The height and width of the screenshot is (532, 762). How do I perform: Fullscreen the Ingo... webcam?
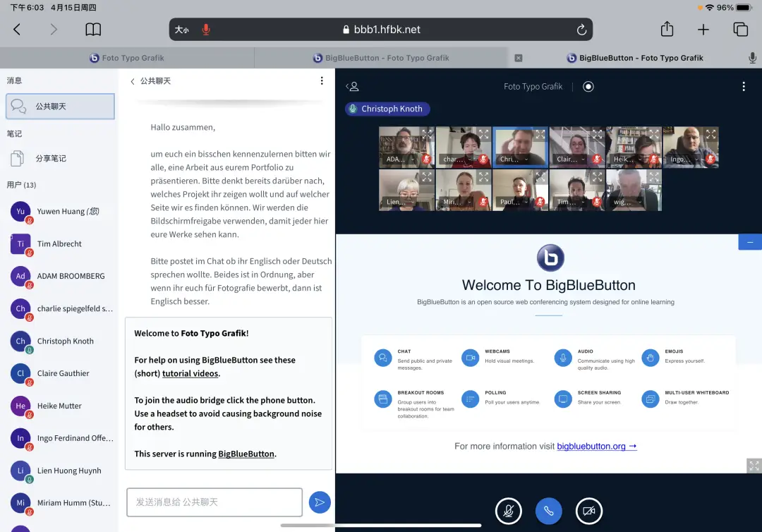(711, 135)
